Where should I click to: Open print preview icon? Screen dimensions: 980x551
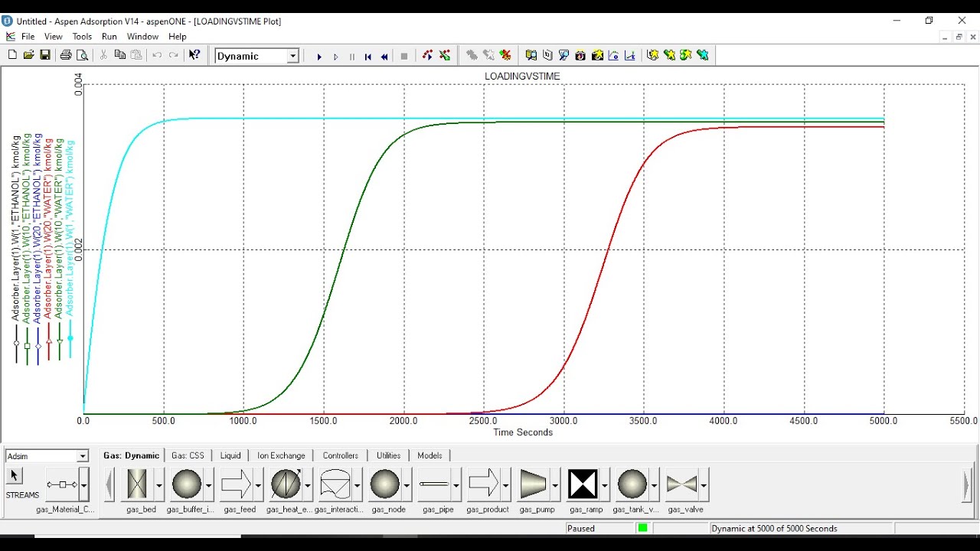[x=83, y=55]
